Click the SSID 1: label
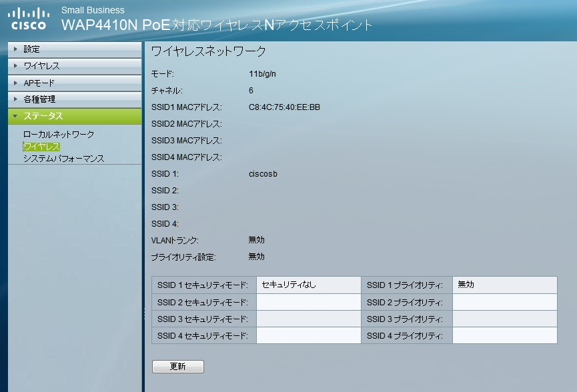 click(165, 174)
